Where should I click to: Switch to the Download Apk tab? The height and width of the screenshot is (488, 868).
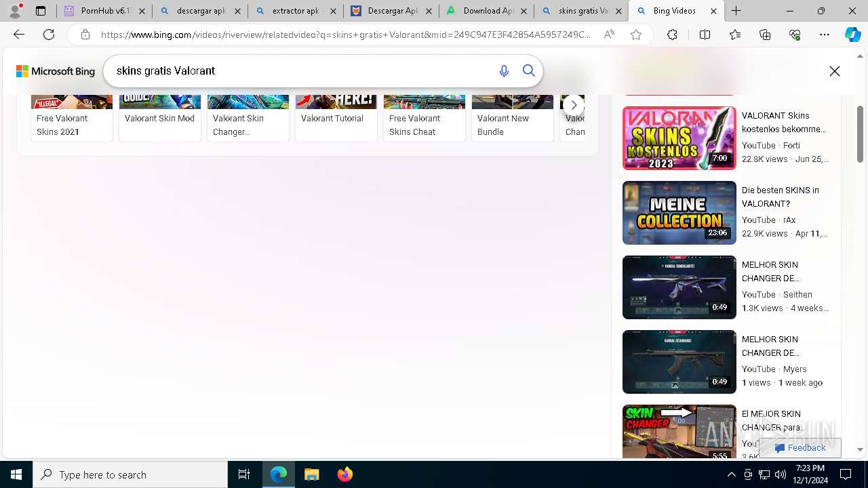tap(486, 11)
